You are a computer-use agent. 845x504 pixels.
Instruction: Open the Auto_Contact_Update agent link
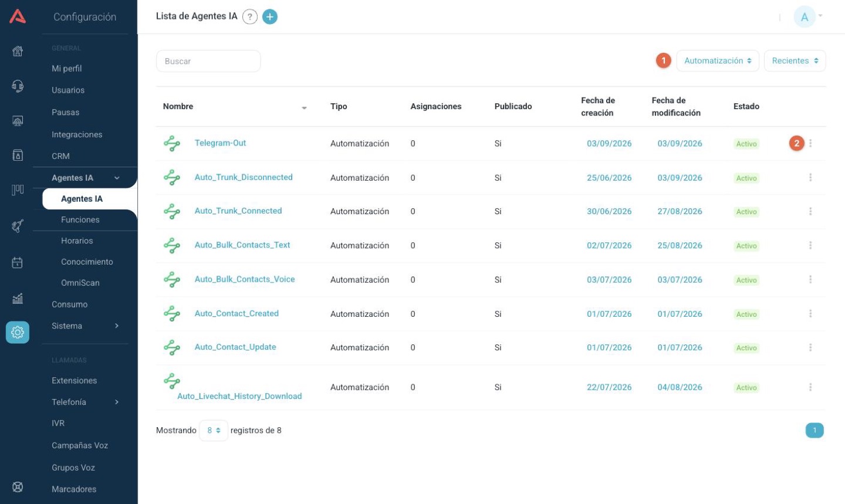click(x=235, y=347)
